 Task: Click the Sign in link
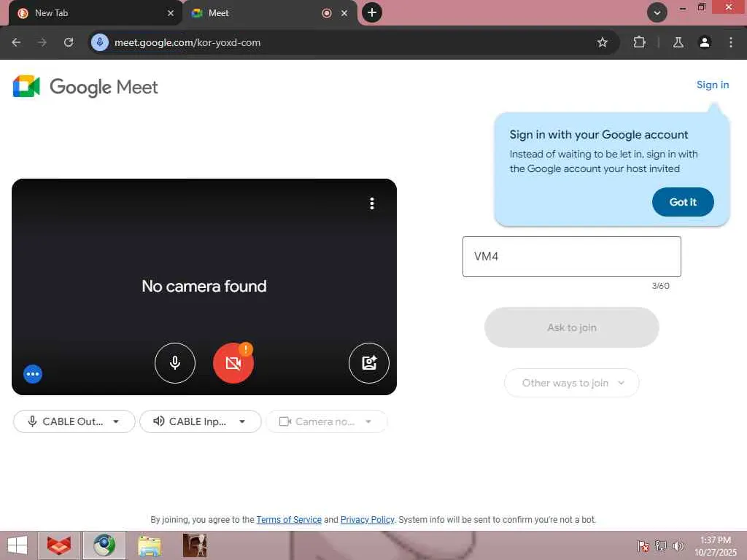712,85
